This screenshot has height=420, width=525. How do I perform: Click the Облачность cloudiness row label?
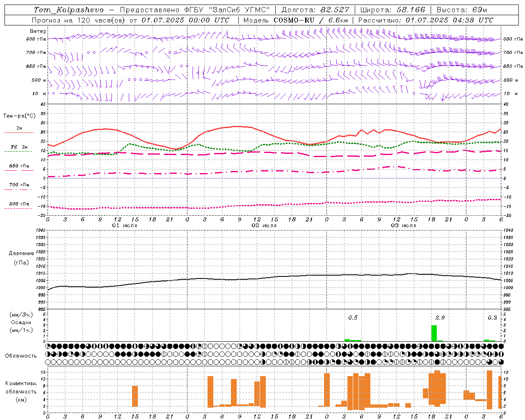(21, 356)
